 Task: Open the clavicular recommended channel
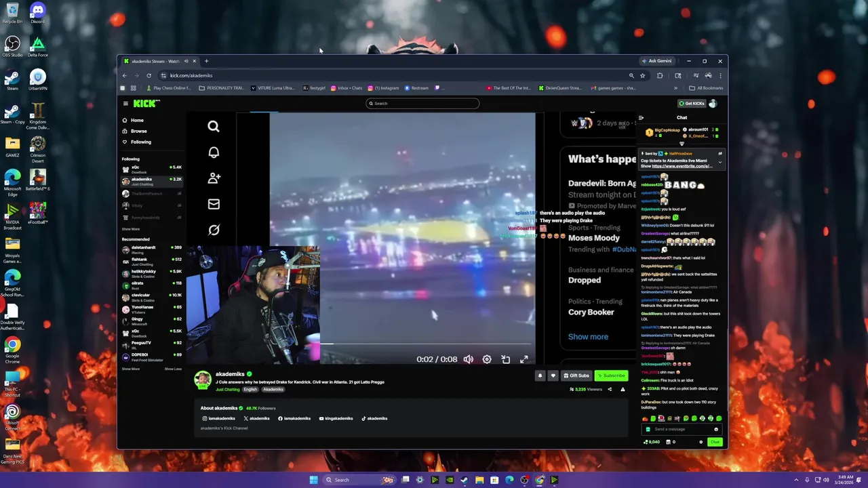152,297
